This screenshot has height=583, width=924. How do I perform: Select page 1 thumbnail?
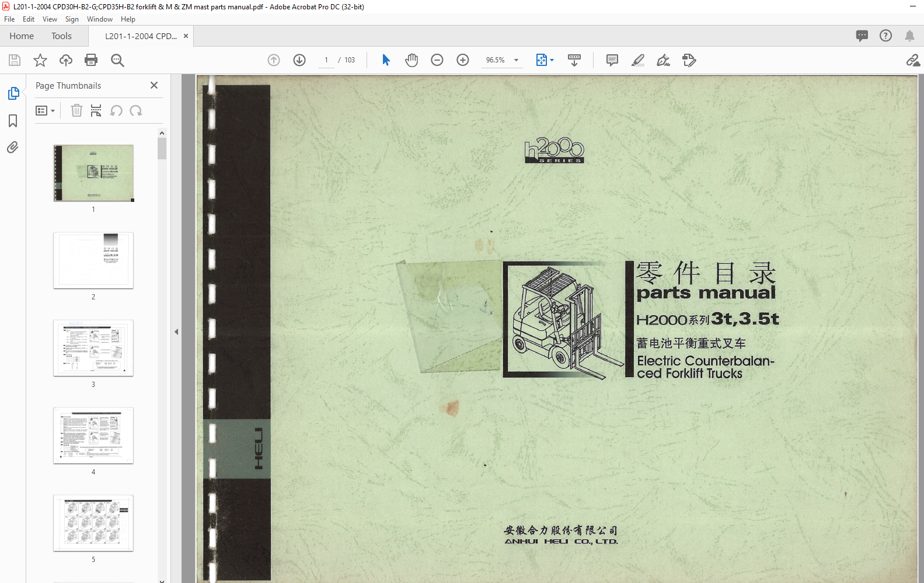tap(93, 173)
